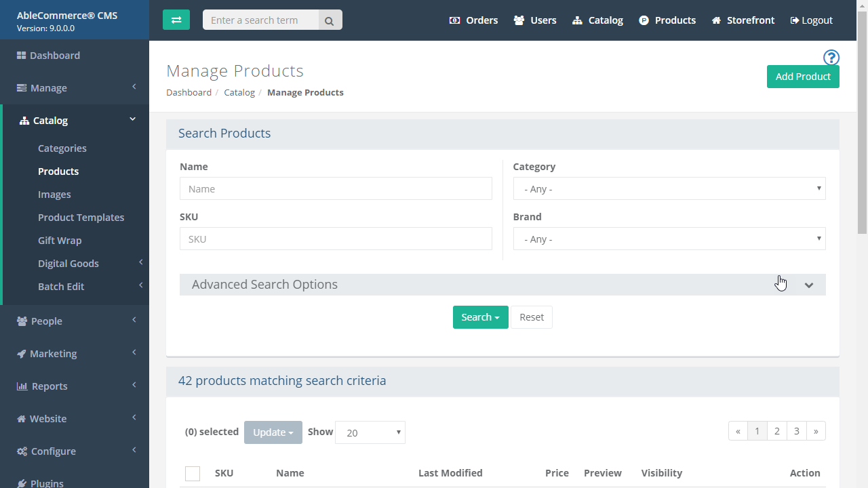The width and height of the screenshot is (868, 488).
Task: Open the help question mark icon
Action: tap(831, 58)
